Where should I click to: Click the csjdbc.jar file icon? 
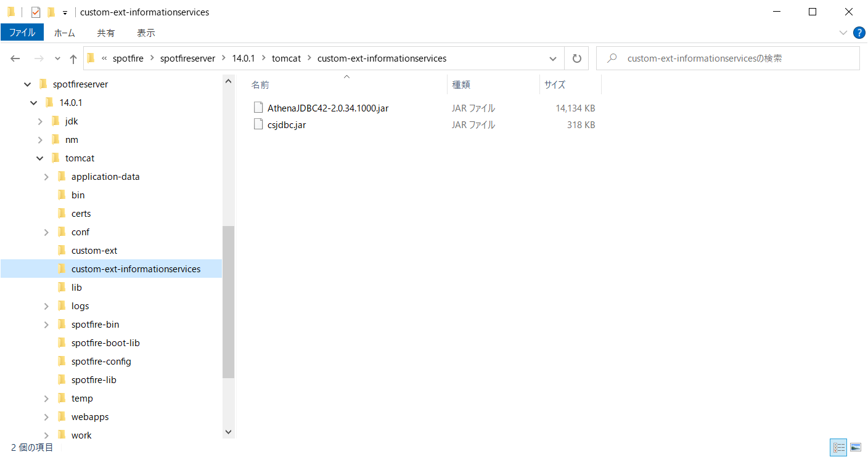point(258,124)
